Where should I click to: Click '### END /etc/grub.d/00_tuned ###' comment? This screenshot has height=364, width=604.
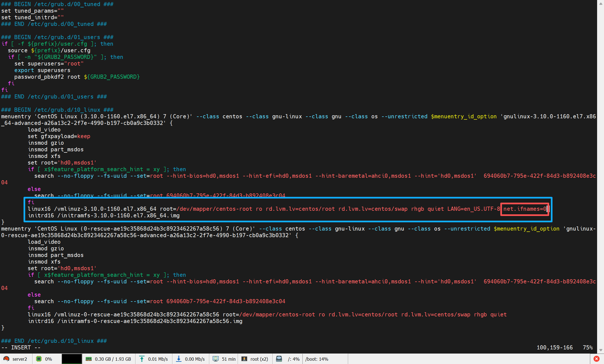click(54, 24)
